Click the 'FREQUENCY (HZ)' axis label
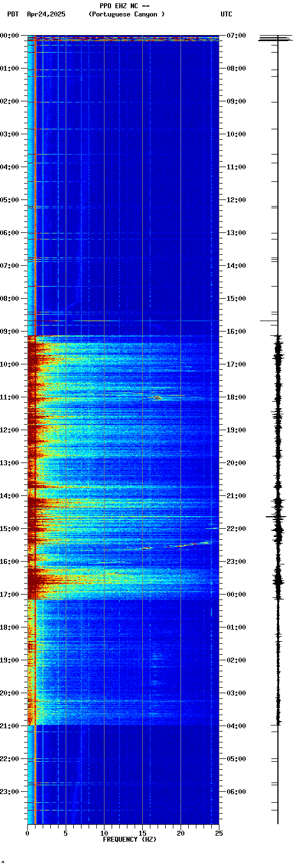Screen dimensions: 302x868 tap(130, 840)
